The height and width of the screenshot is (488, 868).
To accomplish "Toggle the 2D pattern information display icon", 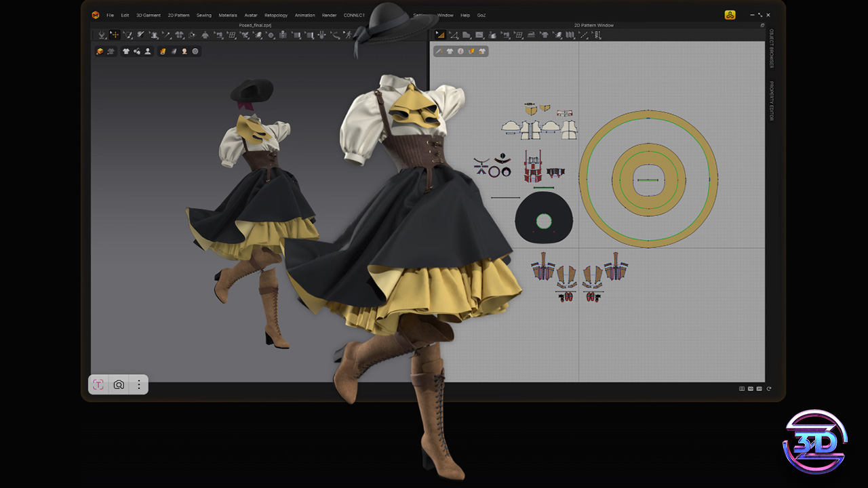I will click(460, 51).
